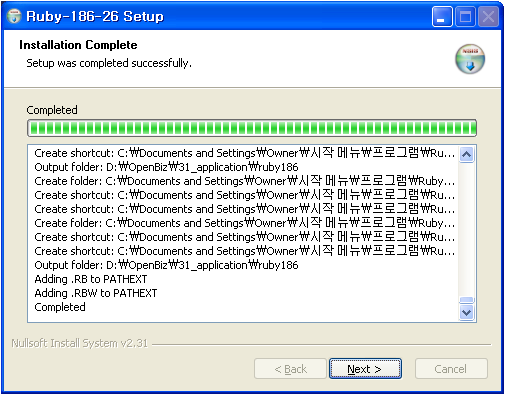The width and height of the screenshot is (505, 395).
Task: Select the 'Adding .RBW to PATHEXT' log line
Action: point(96,293)
